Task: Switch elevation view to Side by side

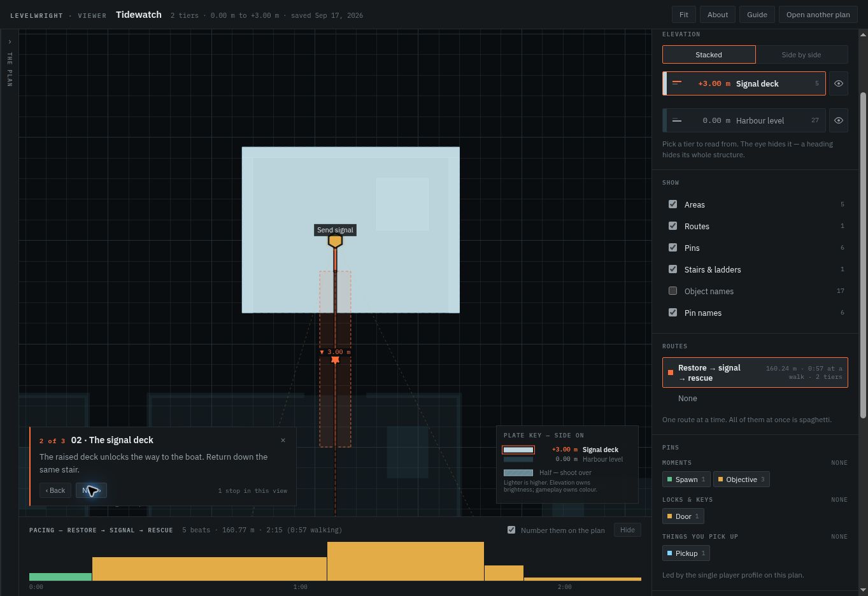Action: [x=801, y=55]
